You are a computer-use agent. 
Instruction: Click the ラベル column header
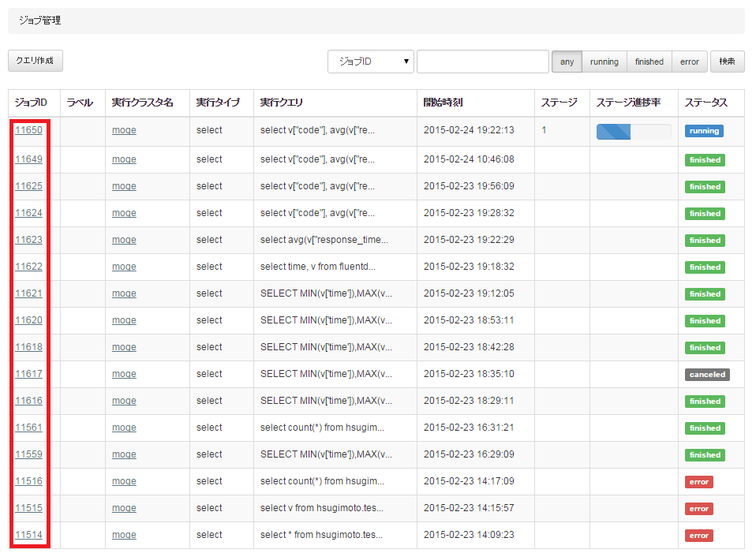point(80,103)
